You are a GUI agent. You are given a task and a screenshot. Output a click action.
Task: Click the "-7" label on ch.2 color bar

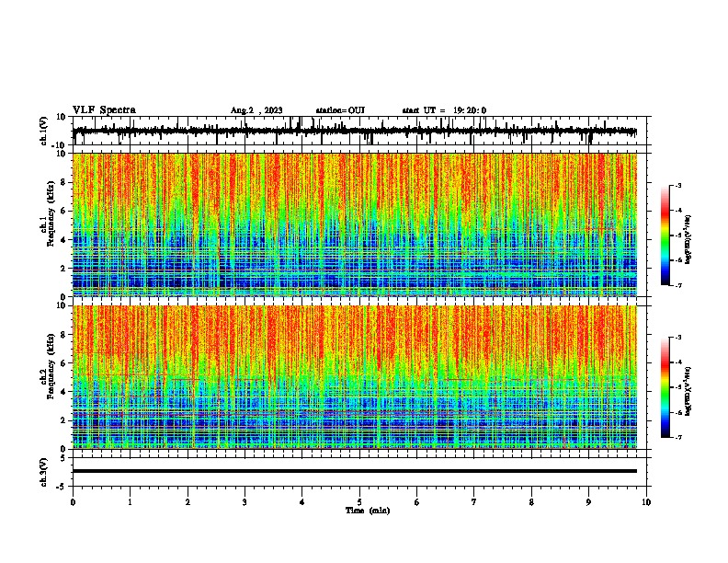click(x=677, y=437)
